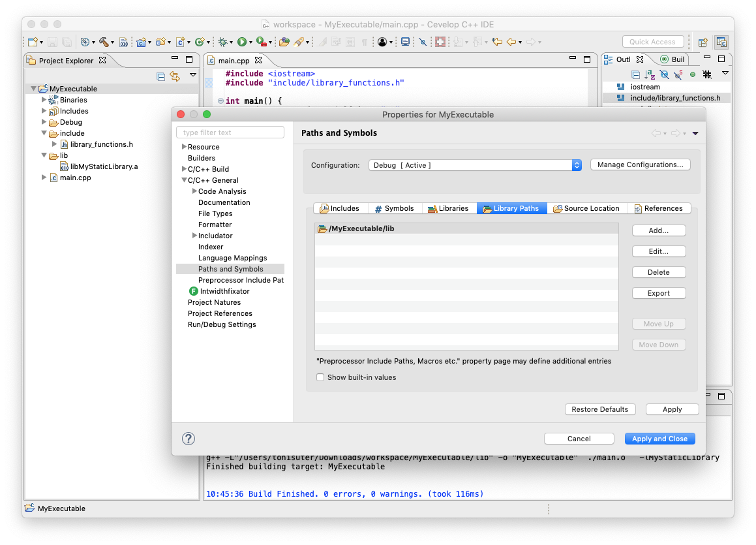The image size is (756, 545).
Task: Click the Link with Editor icon in Project Explorer
Action: pos(175,76)
